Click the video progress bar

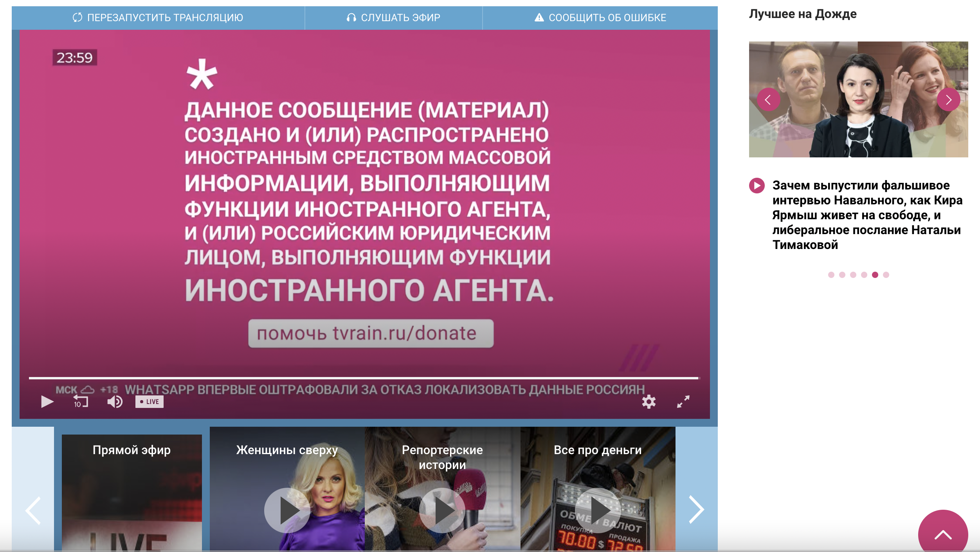(363, 378)
